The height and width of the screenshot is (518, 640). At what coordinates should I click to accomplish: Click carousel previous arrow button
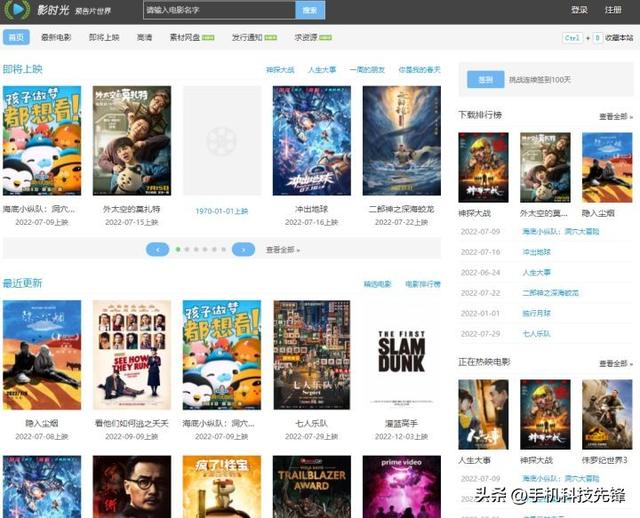coord(158,249)
